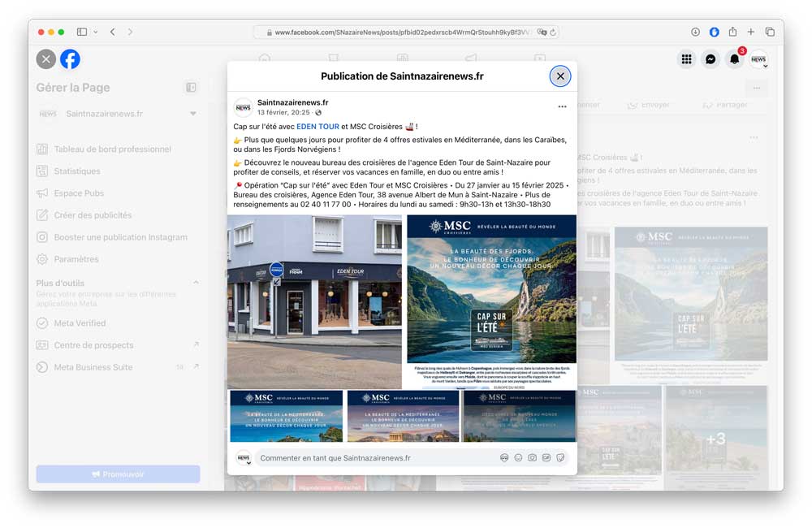Click the Promouvoir button
Image resolution: width=812 pixels, height=528 pixels.
click(x=118, y=474)
